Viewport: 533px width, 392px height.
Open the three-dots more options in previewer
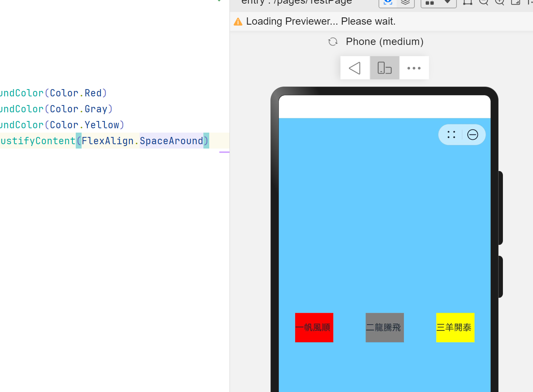(414, 68)
